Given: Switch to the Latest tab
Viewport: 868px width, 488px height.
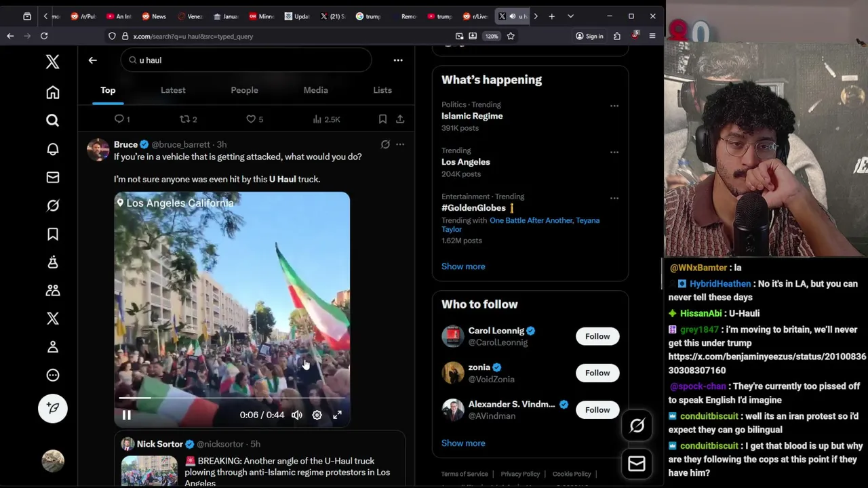Looking at the screenshot, I should (x=173, y=90).
